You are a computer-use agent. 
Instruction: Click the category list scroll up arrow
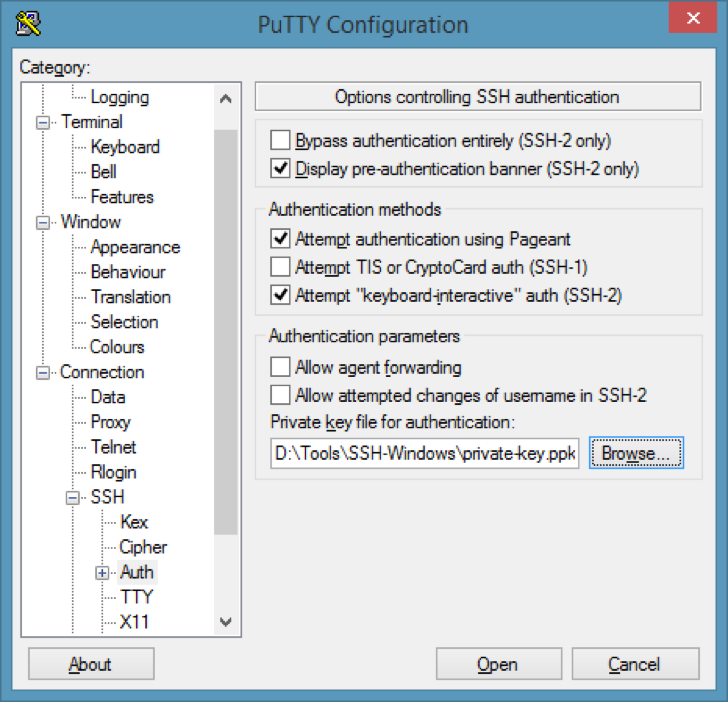226,98
